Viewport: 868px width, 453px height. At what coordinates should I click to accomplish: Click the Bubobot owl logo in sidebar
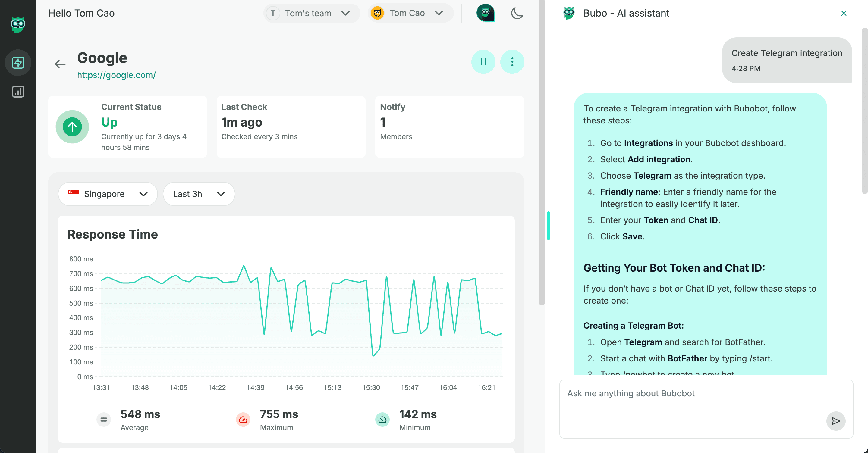tap(18, 25)
